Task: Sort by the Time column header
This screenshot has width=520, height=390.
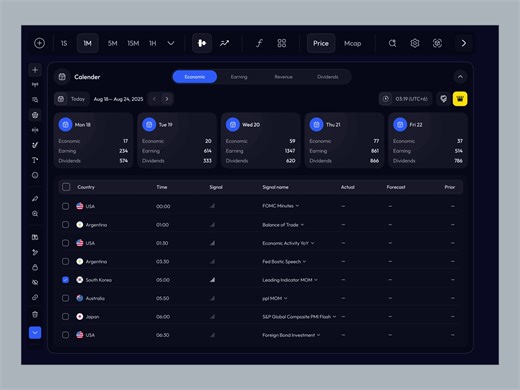Action: [x=162, y=187]
